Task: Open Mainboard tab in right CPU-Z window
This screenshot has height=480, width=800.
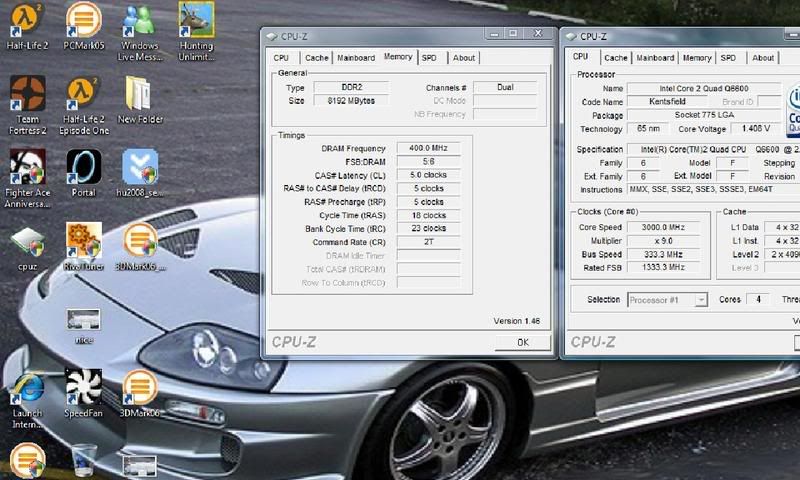Action: pyautogui.click(x=655, y=58)
